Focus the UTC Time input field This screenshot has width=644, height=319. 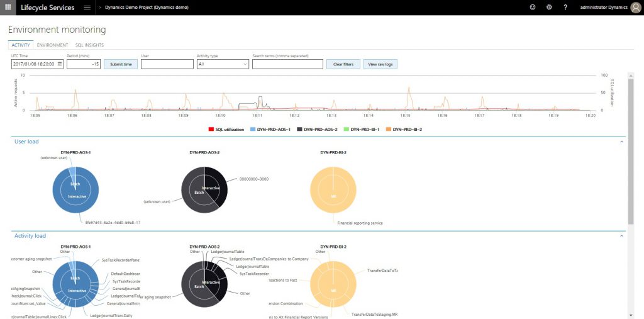37,64
